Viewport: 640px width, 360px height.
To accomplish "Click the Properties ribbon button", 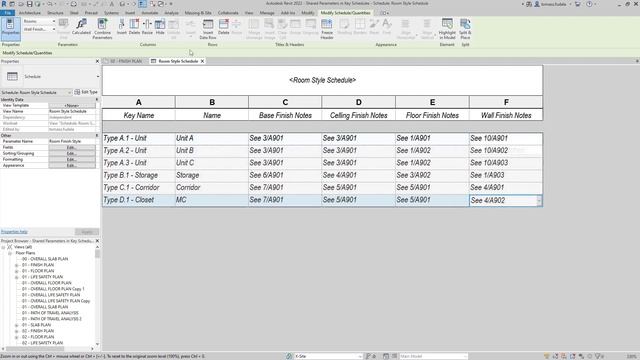I will tap(11, 28).
